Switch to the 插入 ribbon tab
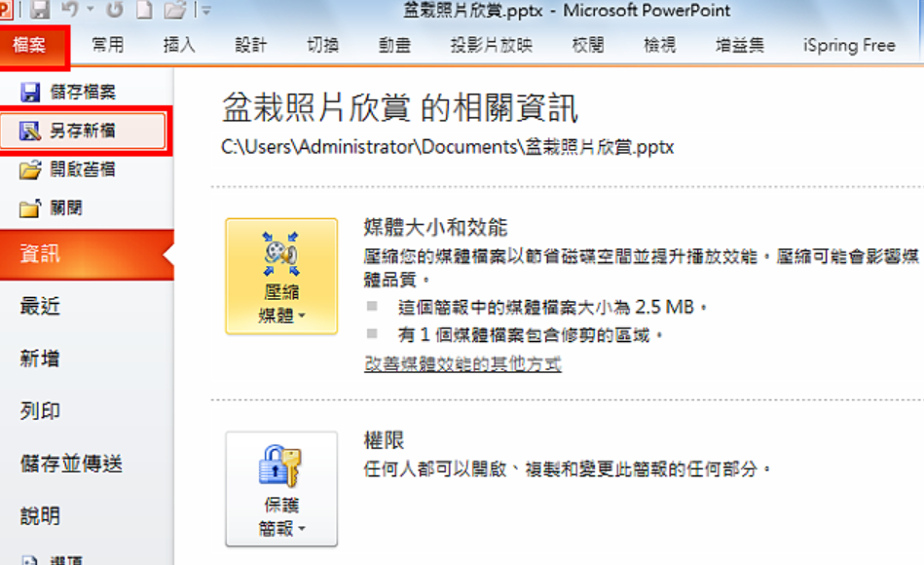Viewport: 924px width, 565px height. tap(179, 45)
